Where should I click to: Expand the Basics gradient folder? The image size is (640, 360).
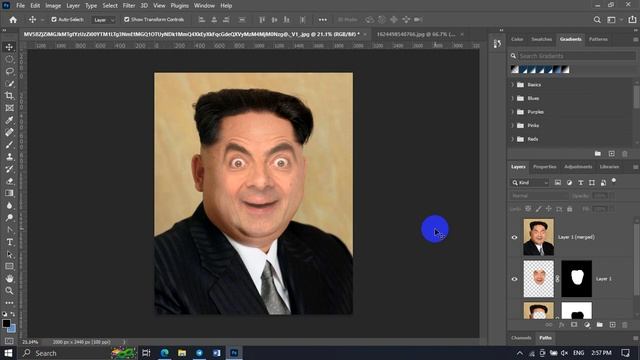tap(513, 85)
